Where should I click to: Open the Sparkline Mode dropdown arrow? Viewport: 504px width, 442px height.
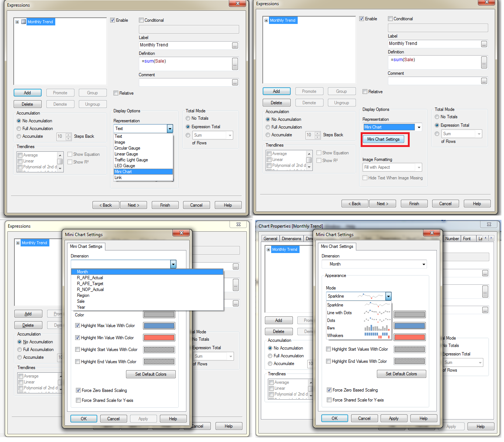click(388, 296)
